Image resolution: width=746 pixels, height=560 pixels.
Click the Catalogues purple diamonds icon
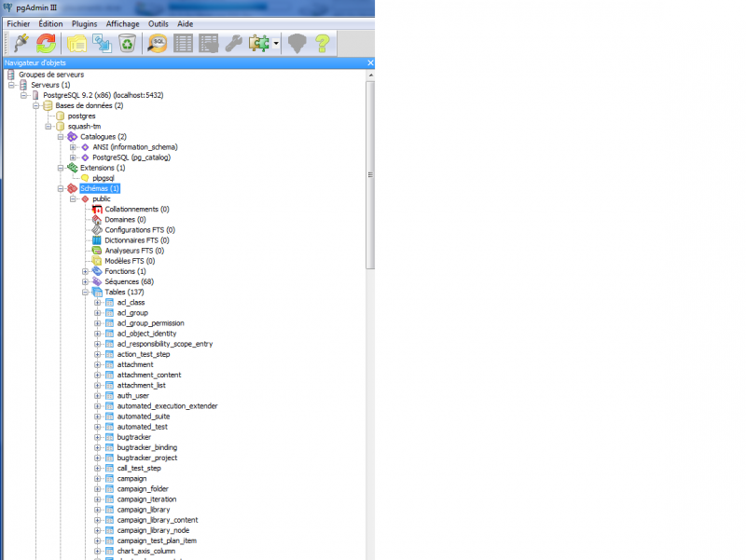[73, 137]
